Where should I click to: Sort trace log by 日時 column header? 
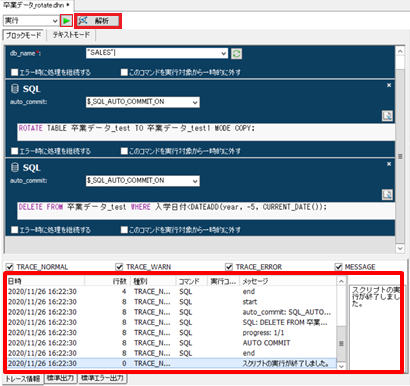[45, 281]
